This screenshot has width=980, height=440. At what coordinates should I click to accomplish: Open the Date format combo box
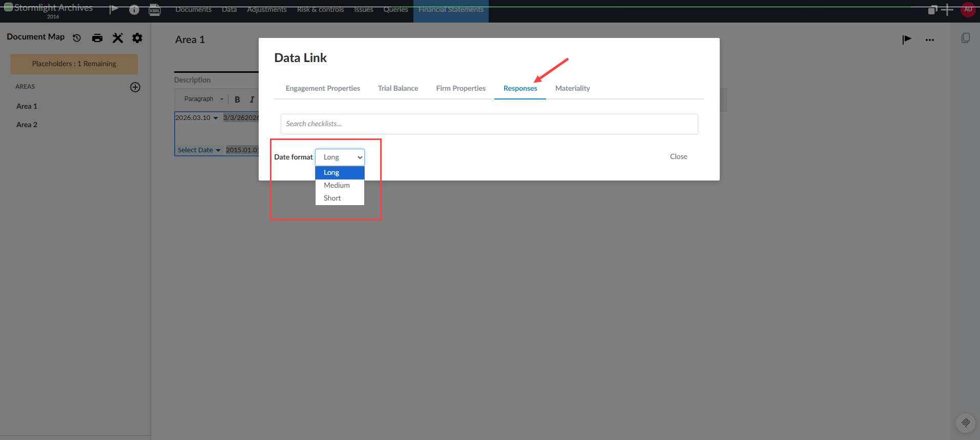pos(340,157)
